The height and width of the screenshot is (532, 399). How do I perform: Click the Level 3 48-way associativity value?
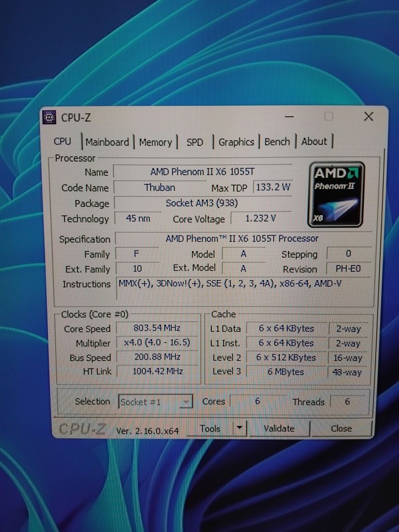coord(347,372)
